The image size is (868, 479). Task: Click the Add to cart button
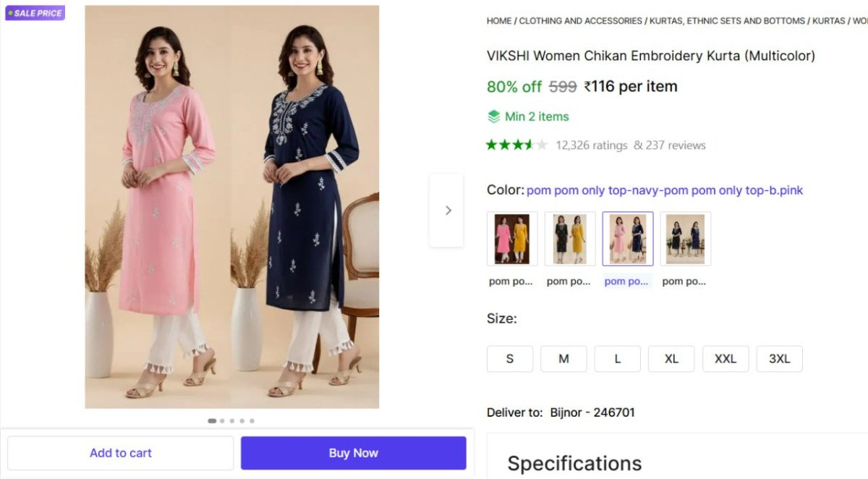coord(120,452)
